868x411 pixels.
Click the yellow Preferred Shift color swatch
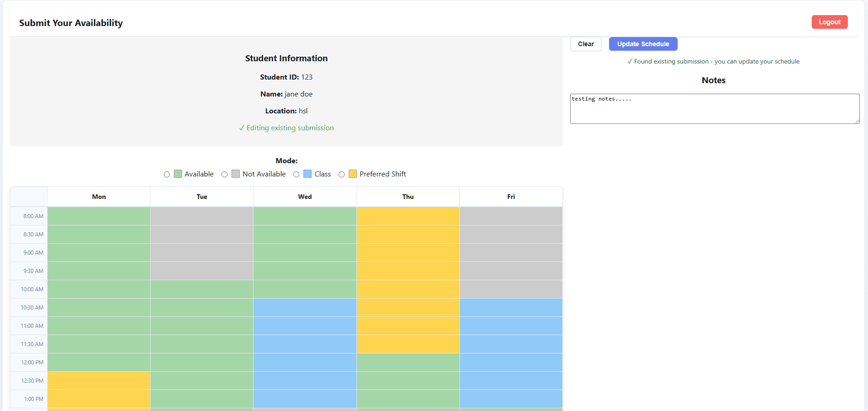353,174
